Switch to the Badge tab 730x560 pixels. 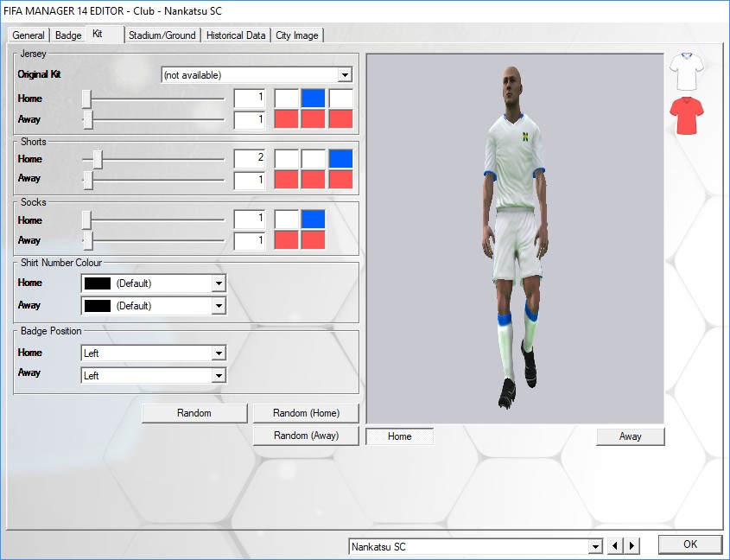pyautogui.click(x=68, y=35)
